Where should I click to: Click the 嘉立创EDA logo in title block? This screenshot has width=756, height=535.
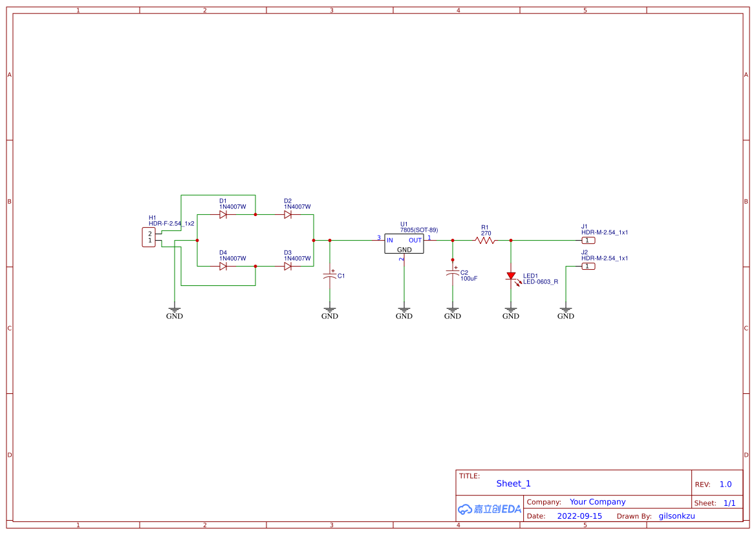(x=489, y=508)
